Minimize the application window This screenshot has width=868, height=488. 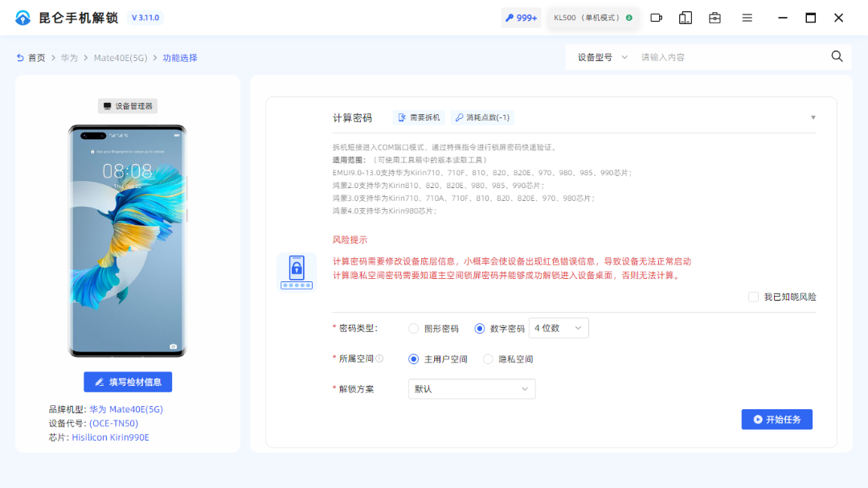[x=782, y=18]
